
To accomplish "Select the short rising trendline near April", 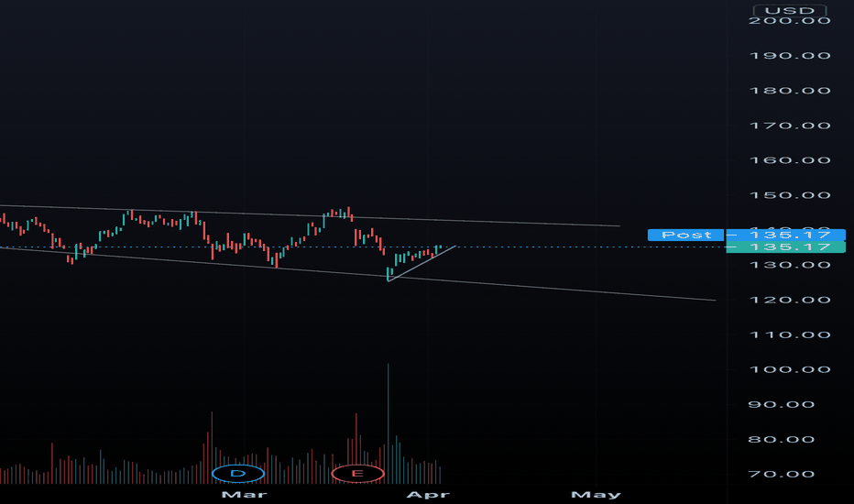I will pos(422,264).
